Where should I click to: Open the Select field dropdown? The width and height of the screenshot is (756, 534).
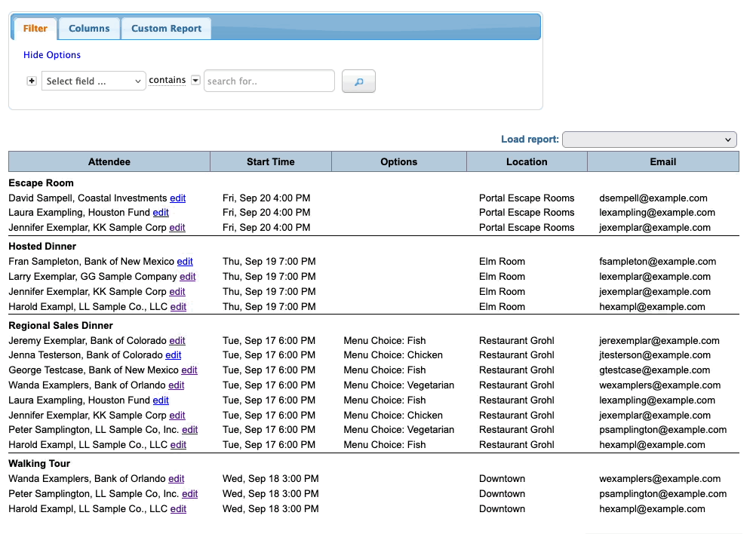[x=94, y=81]
